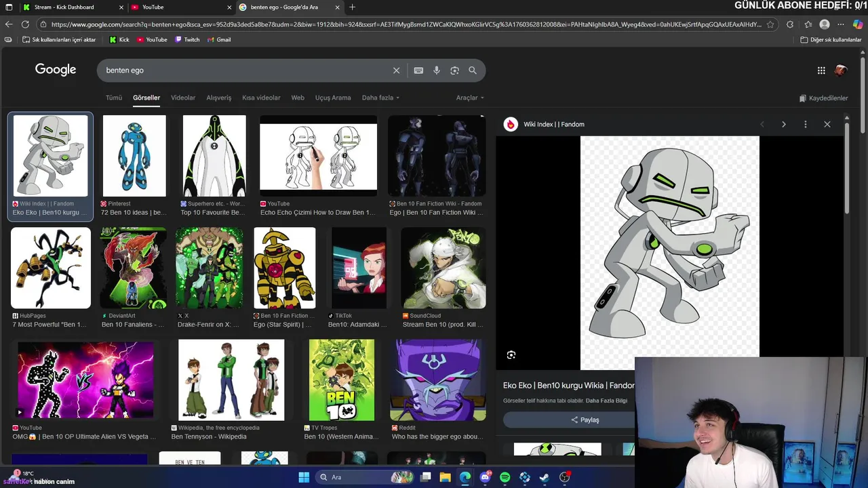Open the Twitch bookmark

pos(187,40)
